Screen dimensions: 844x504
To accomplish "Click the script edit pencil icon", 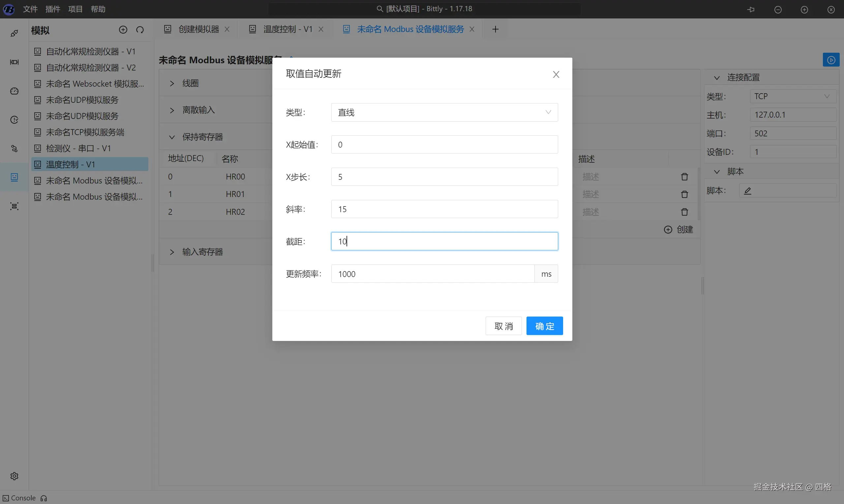I will (747, 191).
